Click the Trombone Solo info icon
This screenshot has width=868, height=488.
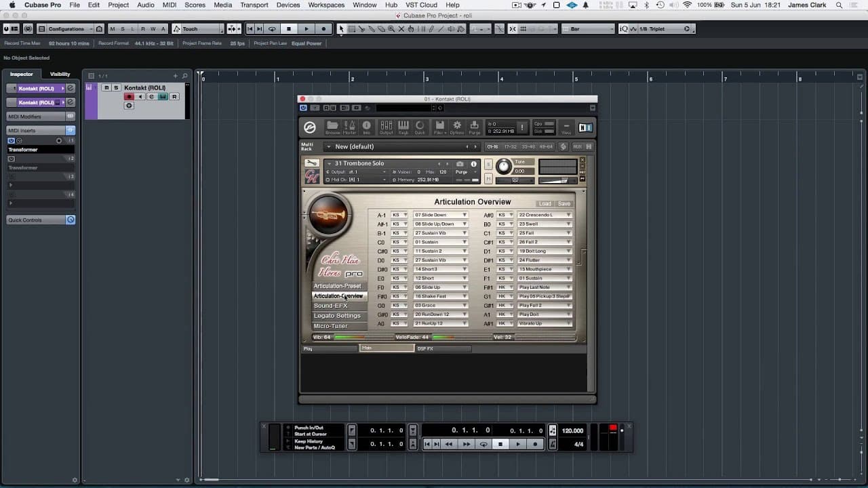[473, 163]
